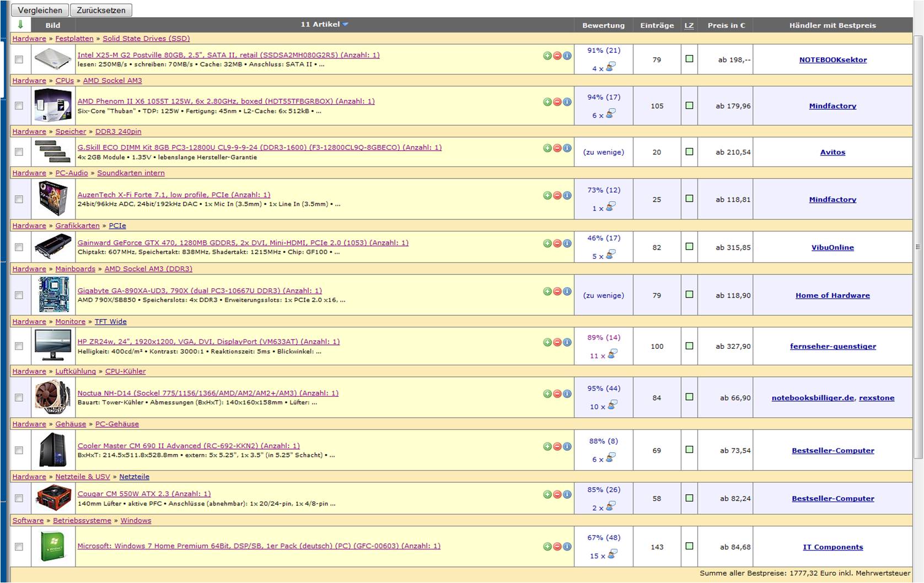The image size is (924, 583).
Task: Open the Home of Hardware merchant link
Action: click(832, 295)
